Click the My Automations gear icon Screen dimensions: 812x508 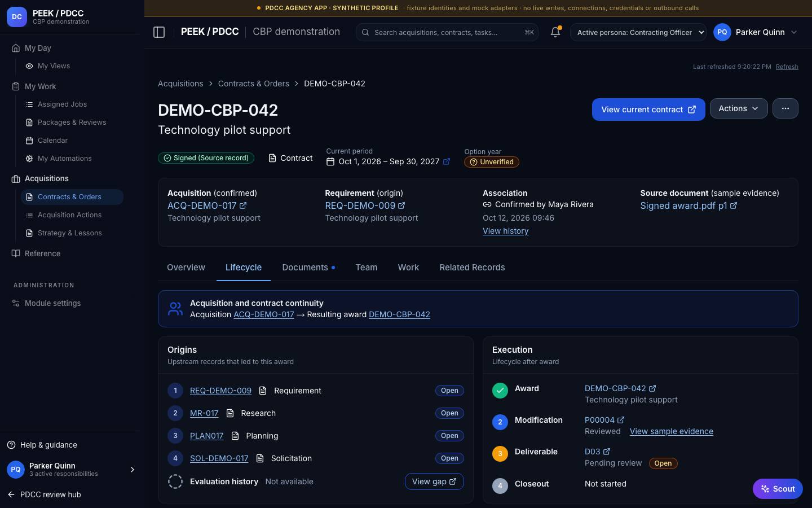(29, 159)
